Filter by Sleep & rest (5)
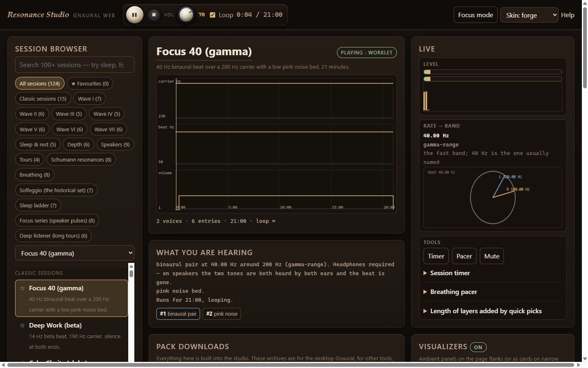 coord(38,144)
